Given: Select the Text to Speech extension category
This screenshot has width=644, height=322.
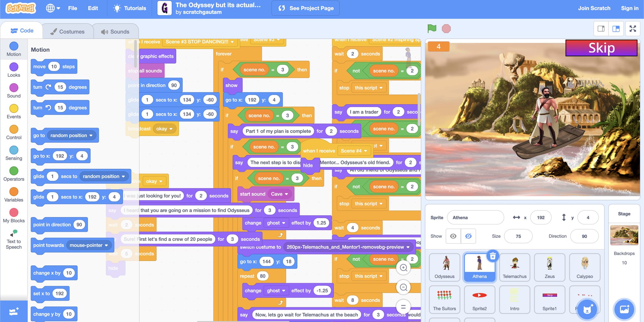Looking at the screenshot, I should tap(14, 239).
